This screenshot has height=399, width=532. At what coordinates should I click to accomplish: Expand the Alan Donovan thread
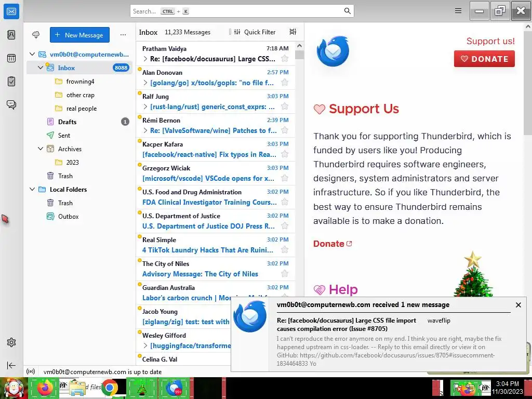coord(145,83)
